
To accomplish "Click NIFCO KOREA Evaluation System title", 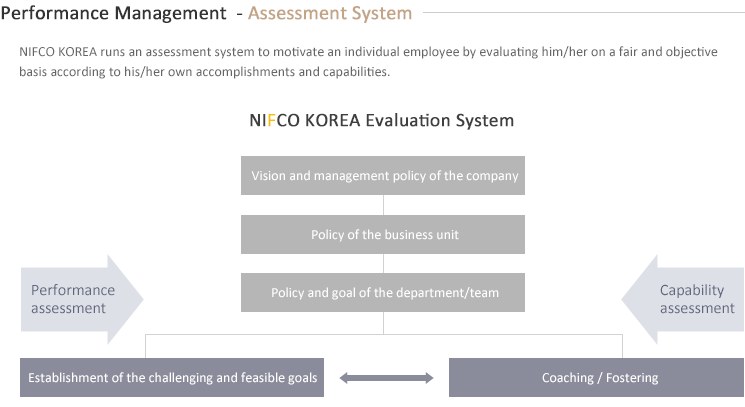I will point(382,121).
